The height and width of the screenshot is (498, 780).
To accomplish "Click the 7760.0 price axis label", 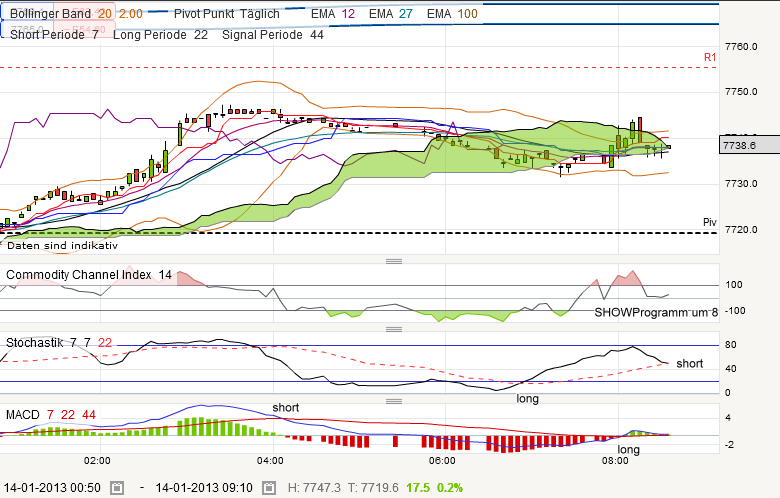I will pos(741,47).
